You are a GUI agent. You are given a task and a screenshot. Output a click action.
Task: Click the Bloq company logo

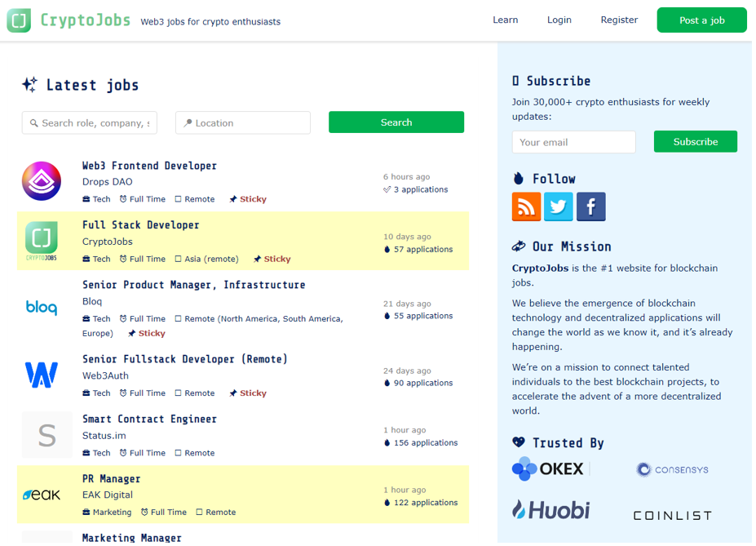(42, 307)
